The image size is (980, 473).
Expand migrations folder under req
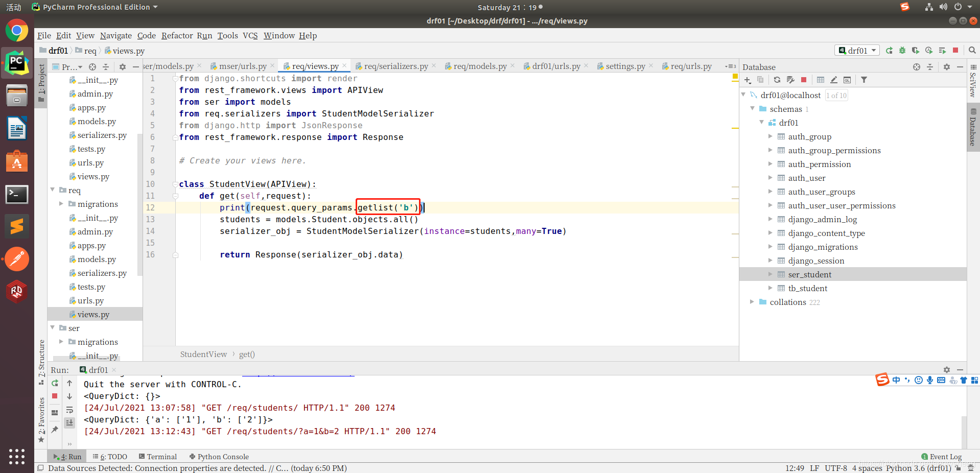[62, 204]
